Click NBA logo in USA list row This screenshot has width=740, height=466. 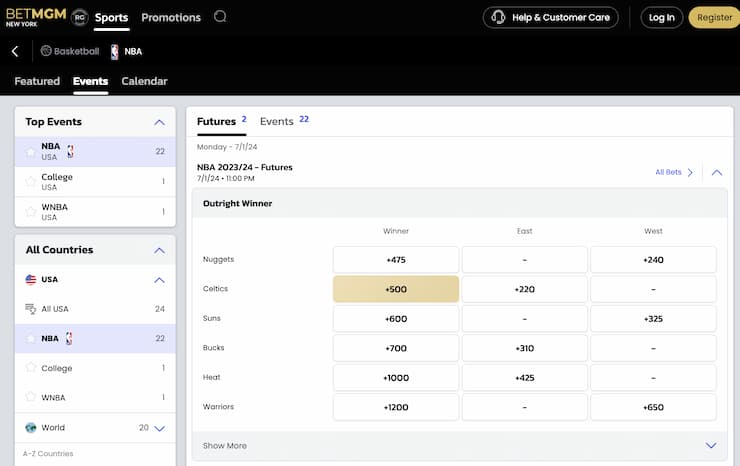[69, 338]
